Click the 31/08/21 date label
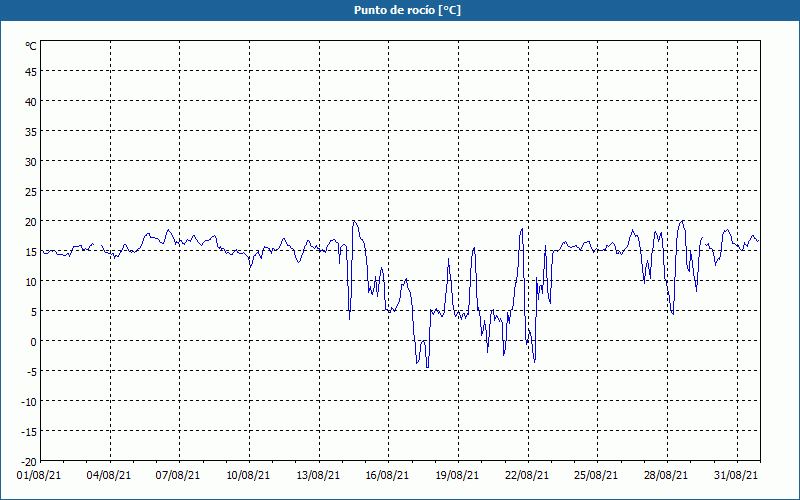The image size is (800, 500). pyautogui.click(x=736, y=476)
